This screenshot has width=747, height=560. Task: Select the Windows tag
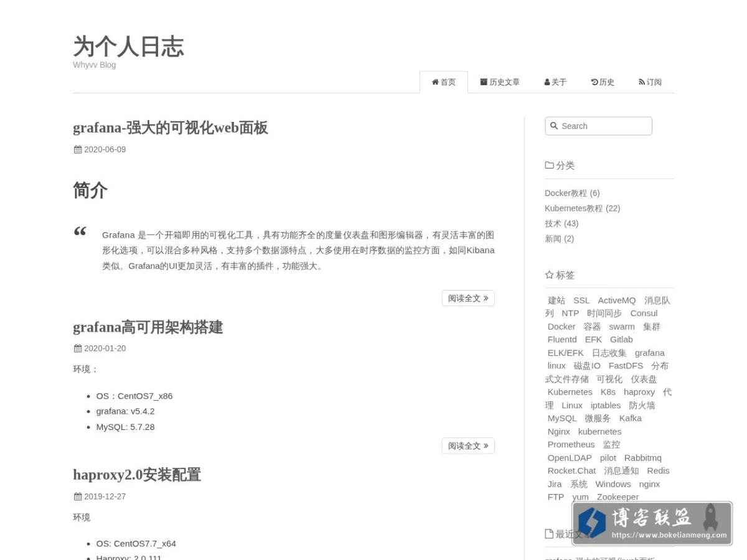pos(613,484)
